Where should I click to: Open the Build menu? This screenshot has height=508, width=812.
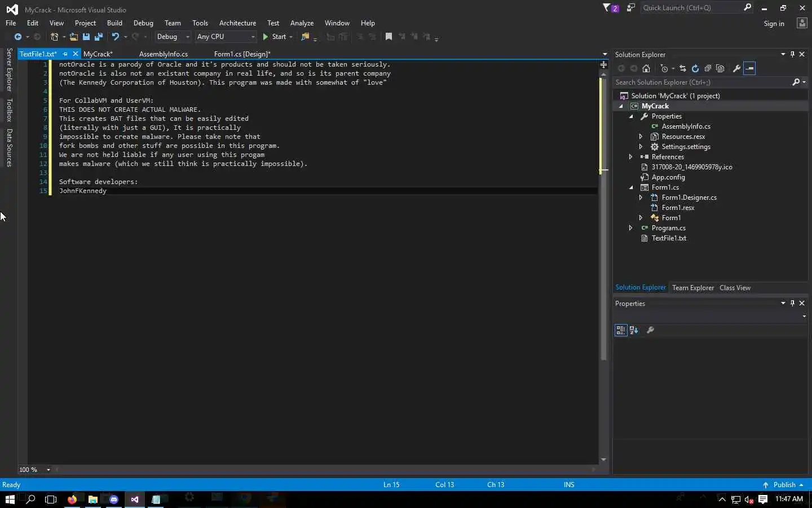[114, 23]
